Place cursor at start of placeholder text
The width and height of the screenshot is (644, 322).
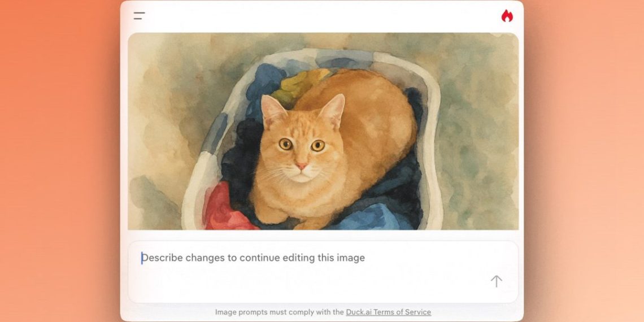click(x=142, y=258)
